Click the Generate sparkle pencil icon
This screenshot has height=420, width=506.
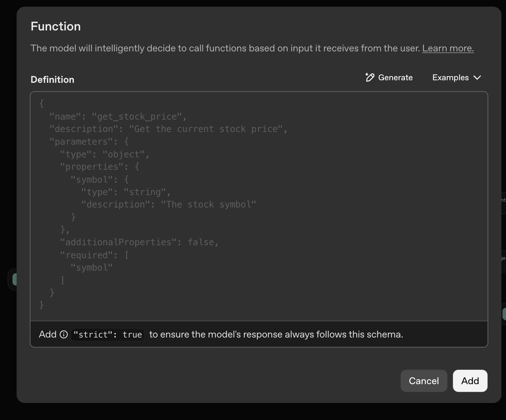pyautogui.click(x=370, y=77)
